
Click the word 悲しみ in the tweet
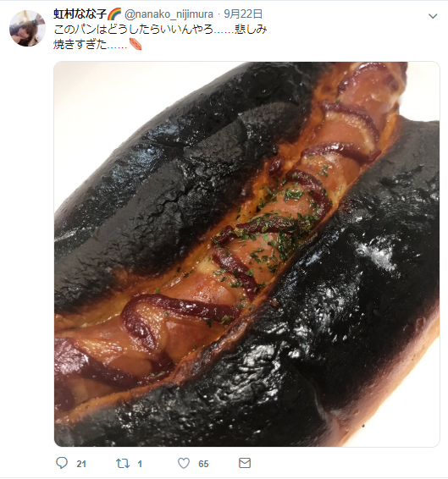(251, 30)
